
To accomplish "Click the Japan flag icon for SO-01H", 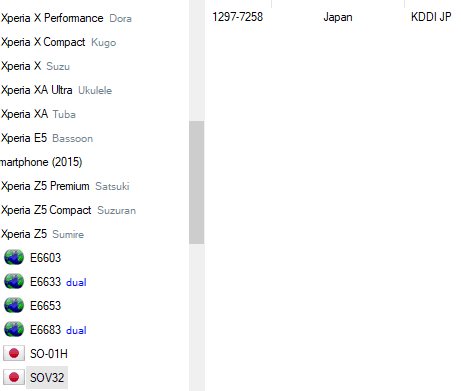I will 14,353.
